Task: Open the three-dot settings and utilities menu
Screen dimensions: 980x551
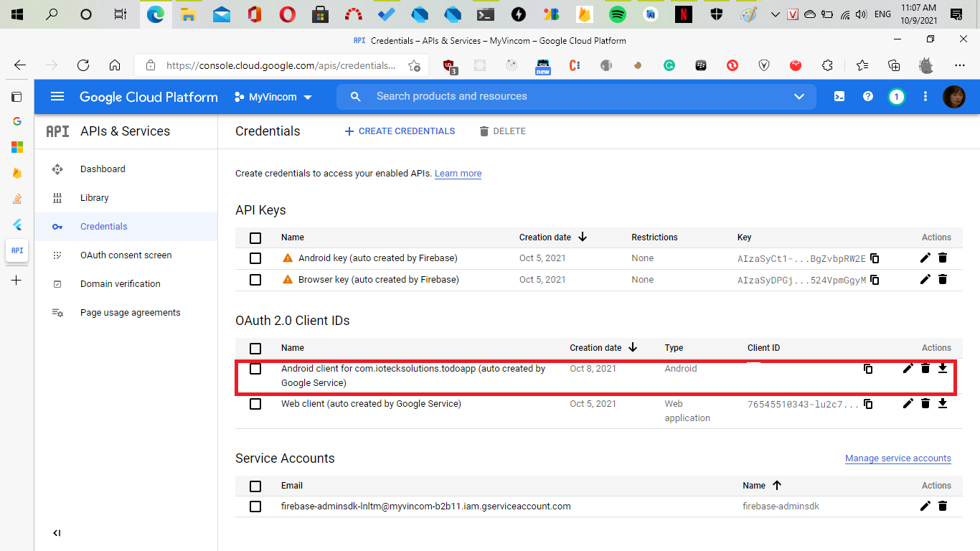Action: click(x=925, y=97)
